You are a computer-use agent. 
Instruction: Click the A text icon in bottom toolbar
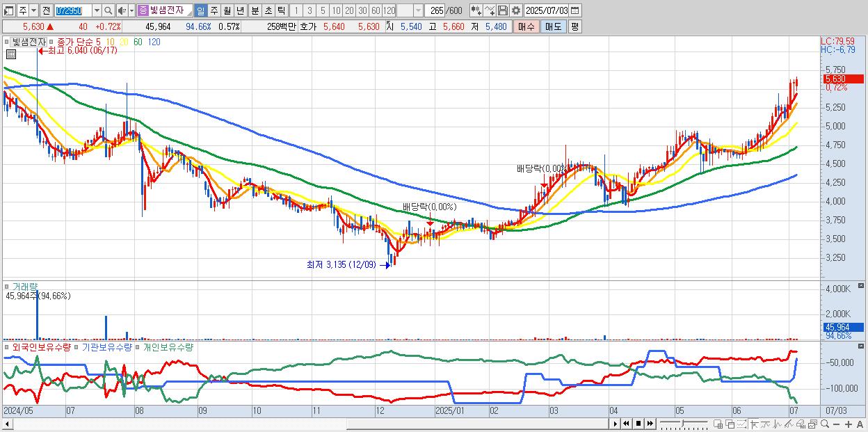tap(860, 424)
